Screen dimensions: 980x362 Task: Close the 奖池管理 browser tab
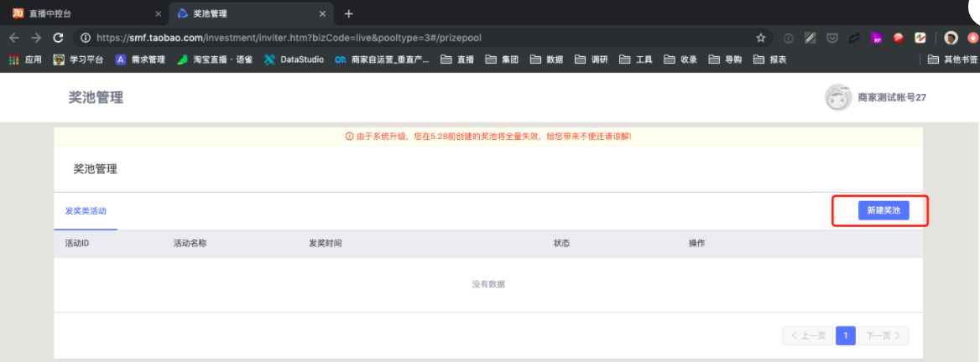coord(323,13)
